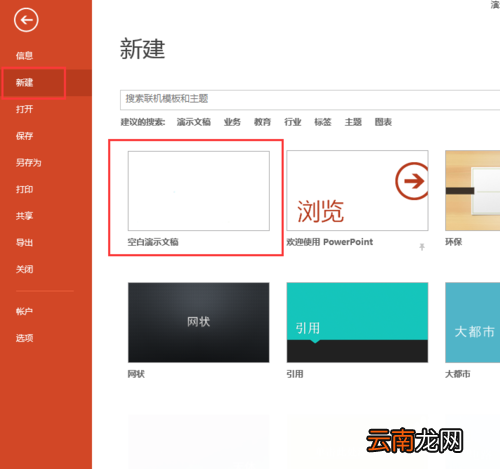The image size is (500, 469).
Task: Open 帐户 settings
Action: click(24, 311)
